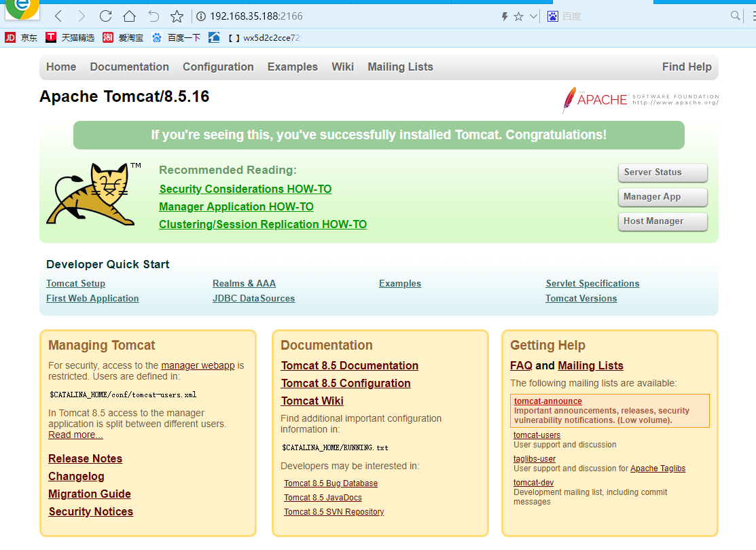Viewport: 756px width, 550px height.
Task: Expand the address bar dropdown arrow
Action: pyautogui.click(x=533, y=16)
